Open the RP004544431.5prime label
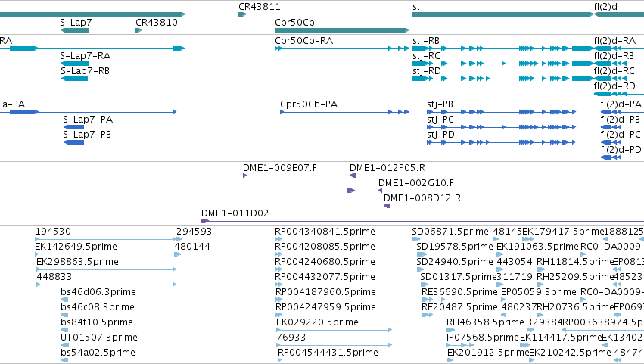 [x=328, y=353]
